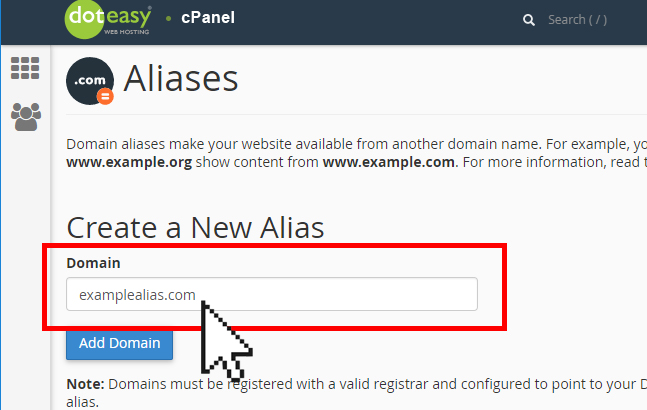The width and height of the screenshot is (647, 410).
Task: Click the green dot beside cPanel
Action: click(167, 20)
